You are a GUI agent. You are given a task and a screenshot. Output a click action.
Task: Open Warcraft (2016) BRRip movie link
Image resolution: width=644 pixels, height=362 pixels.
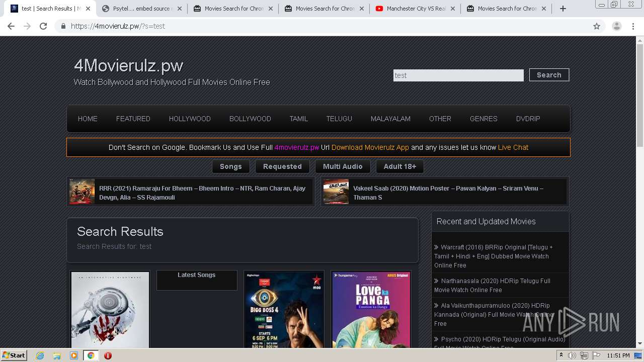pos(493,256)
